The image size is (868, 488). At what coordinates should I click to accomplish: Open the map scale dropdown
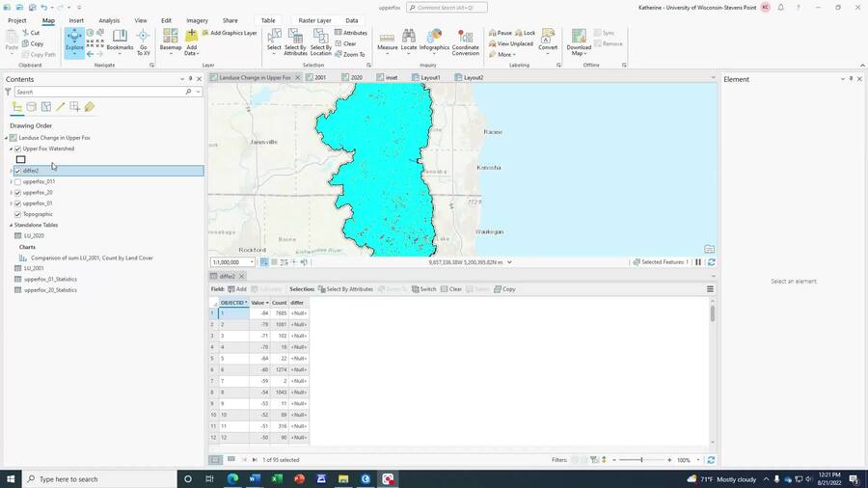pyautogui.click(x=252, y=262)
